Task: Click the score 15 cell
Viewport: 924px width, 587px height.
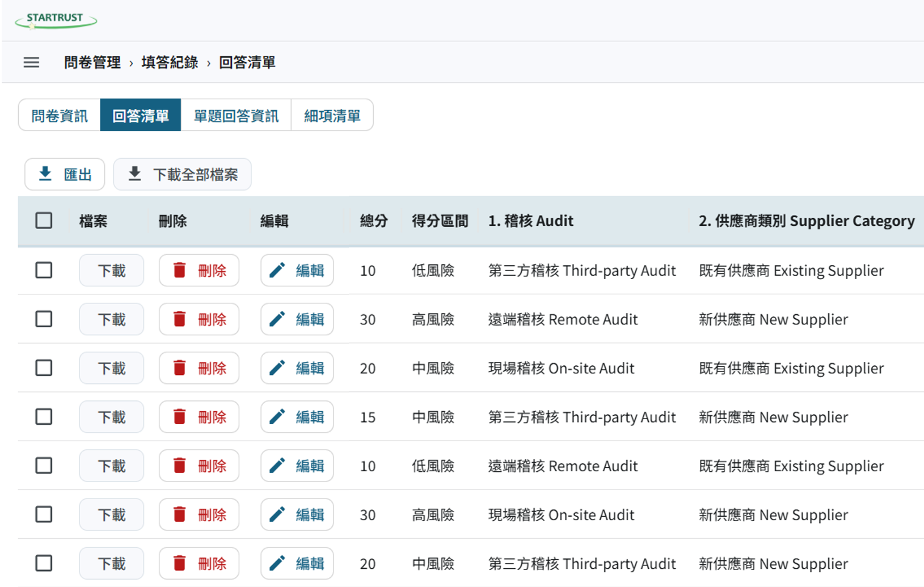Action: coord(368,417)
